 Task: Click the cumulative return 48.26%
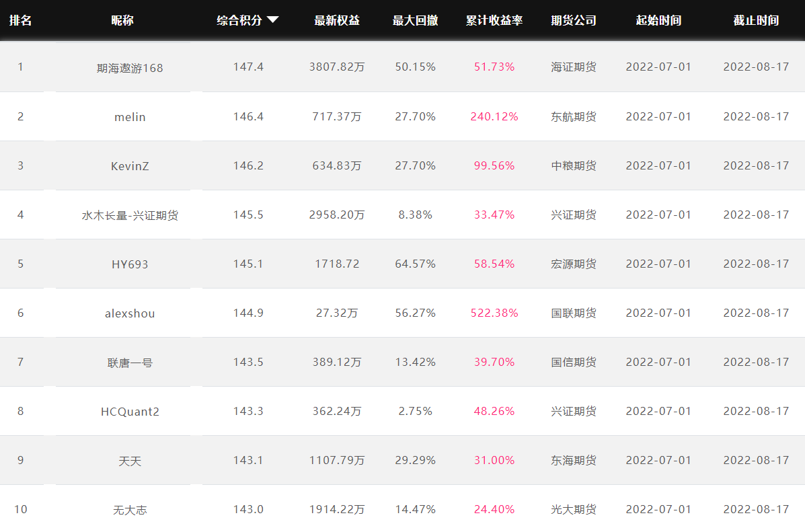click(494, 411)
